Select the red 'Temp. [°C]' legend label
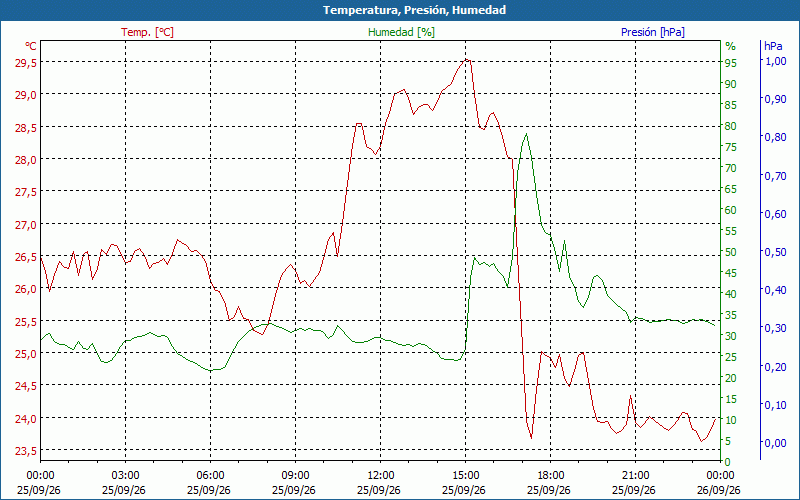800x500 pixels. (147, 32)
